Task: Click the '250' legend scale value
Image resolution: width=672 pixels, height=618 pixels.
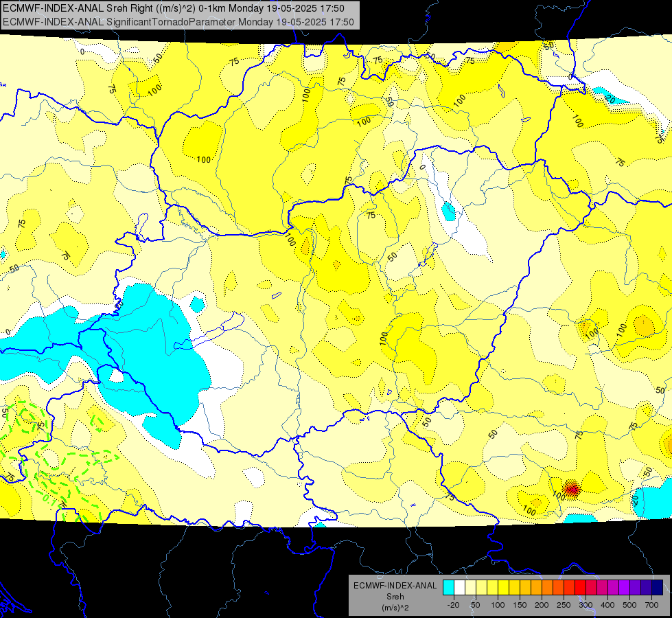Action: [564, 605]
